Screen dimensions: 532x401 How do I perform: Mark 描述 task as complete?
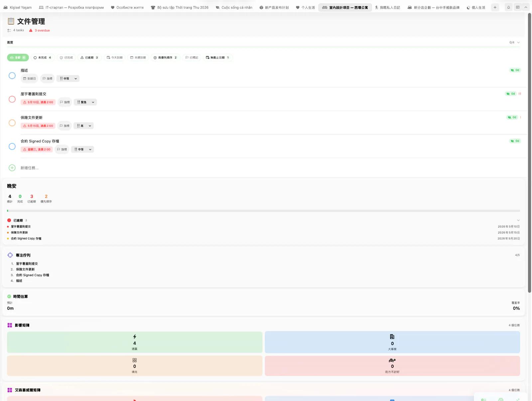(12, 76)
